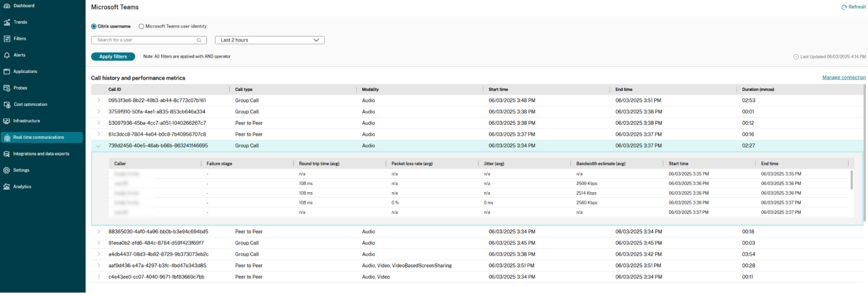Expand call row 0953f3e6 details
The image size is (868, 293).
point(99,100)
